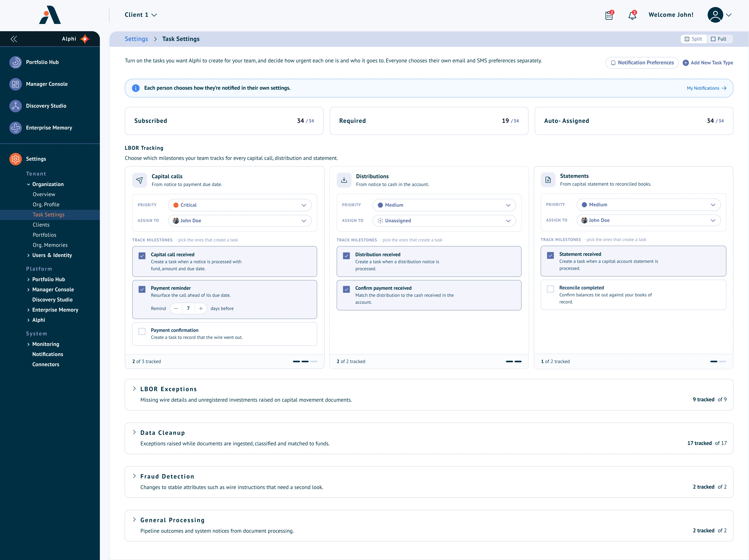This screenshot has height=560, width=749.
Task: Open Discovery Studio sidebar icon
Action: [16, 106]
